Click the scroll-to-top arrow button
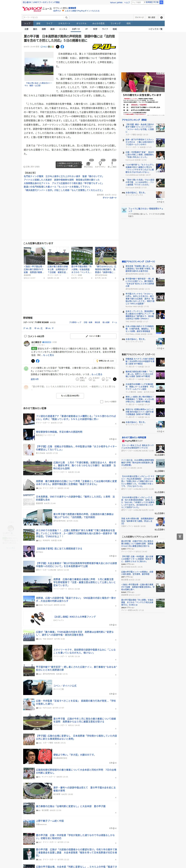Image resolution: width=186 pixels, height=868 pixels. click(180, 536)
